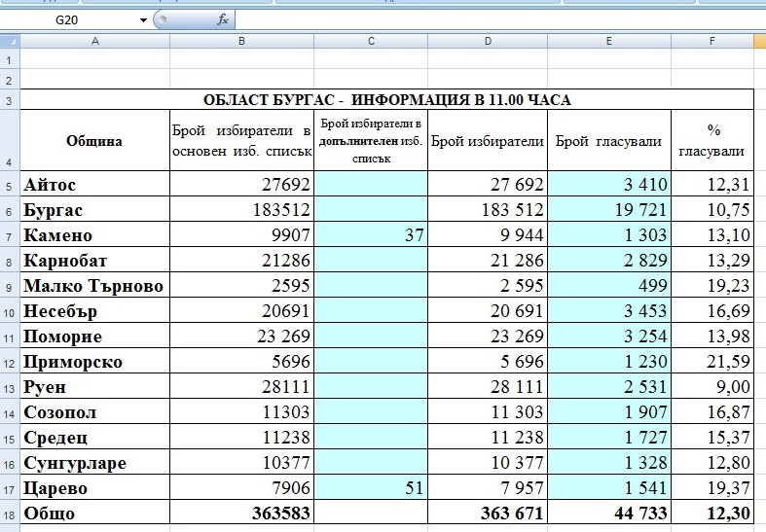Select the Поморие cell
The image size is (766, 532).
click(x=94, y=337)
